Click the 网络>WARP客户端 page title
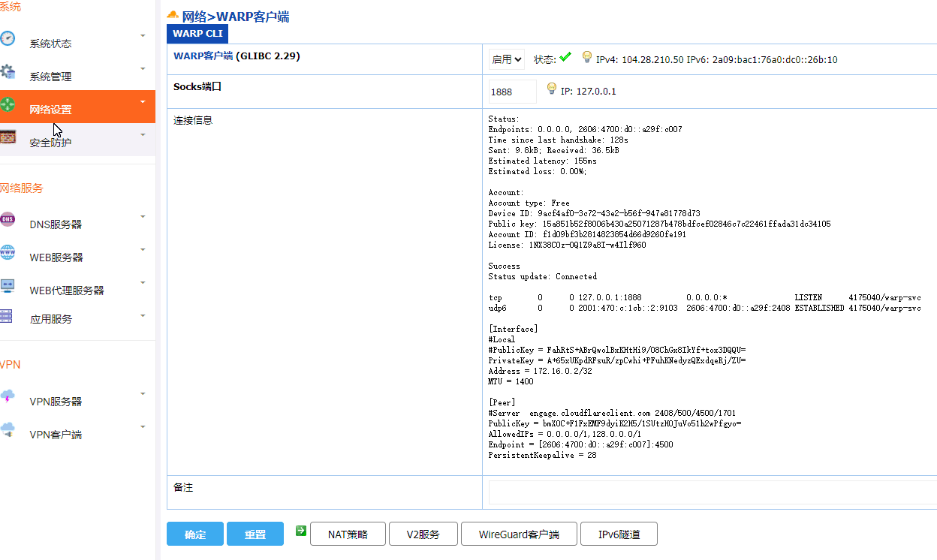The height and width of the screenshot is (560, 937). point(236,17)
